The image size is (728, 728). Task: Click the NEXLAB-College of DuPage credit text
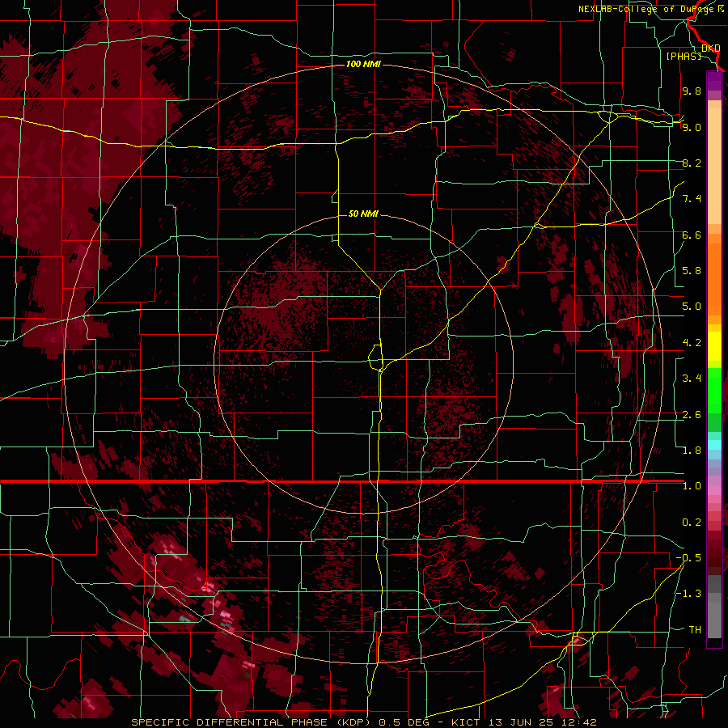(650, 9)
